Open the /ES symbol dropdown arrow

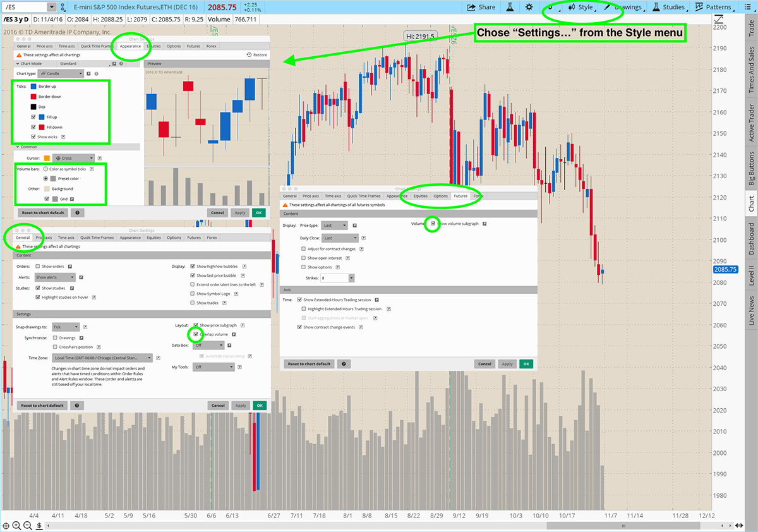click(51, 7)
